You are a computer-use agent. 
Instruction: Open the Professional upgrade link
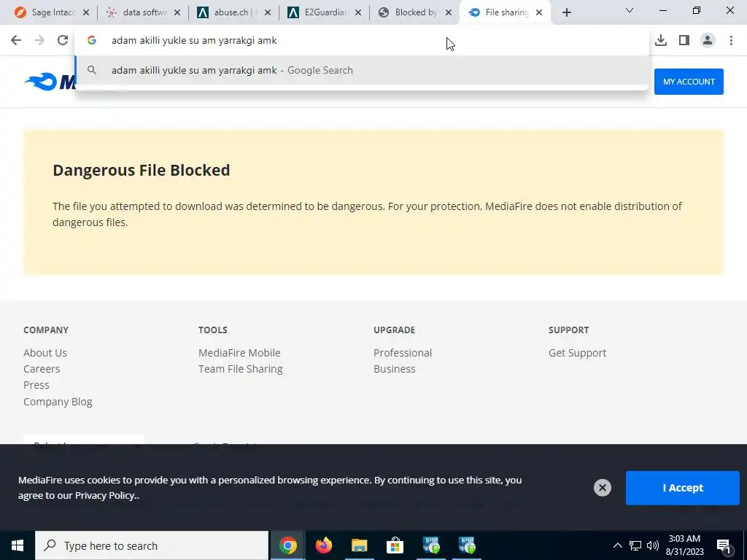[x=403, y=353]
